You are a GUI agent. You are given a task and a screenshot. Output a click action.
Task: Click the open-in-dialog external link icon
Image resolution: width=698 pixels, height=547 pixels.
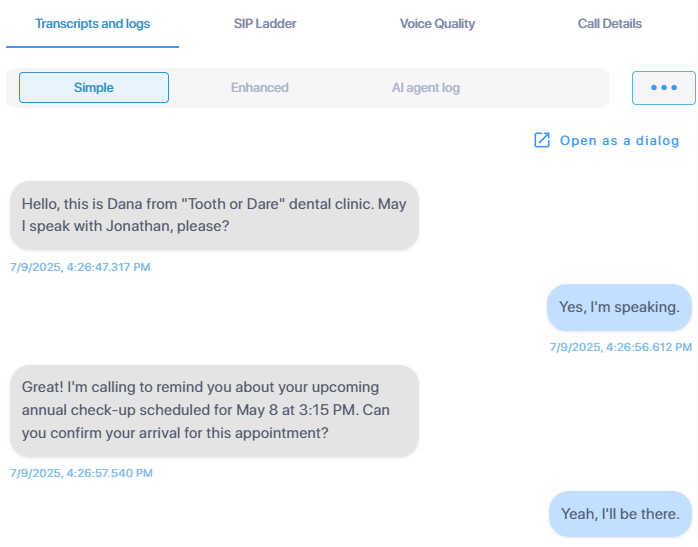(542, 140)
